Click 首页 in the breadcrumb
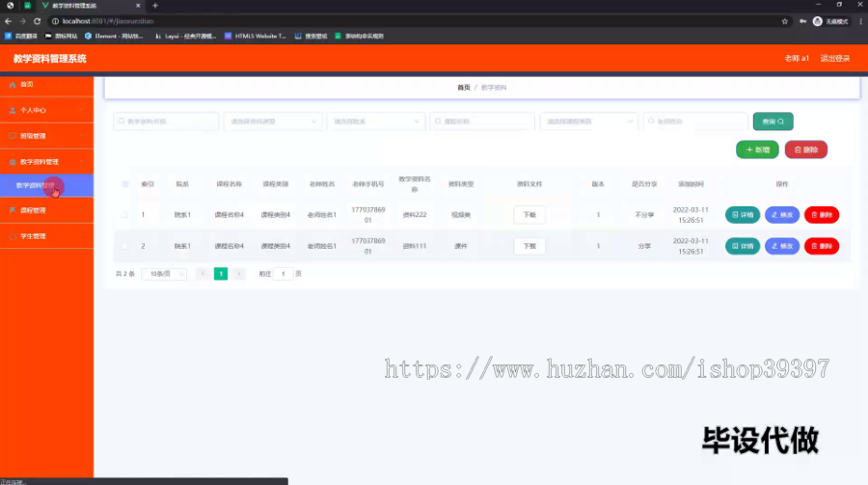This screenshot has height=485, width=868. [x=463, y=88]
